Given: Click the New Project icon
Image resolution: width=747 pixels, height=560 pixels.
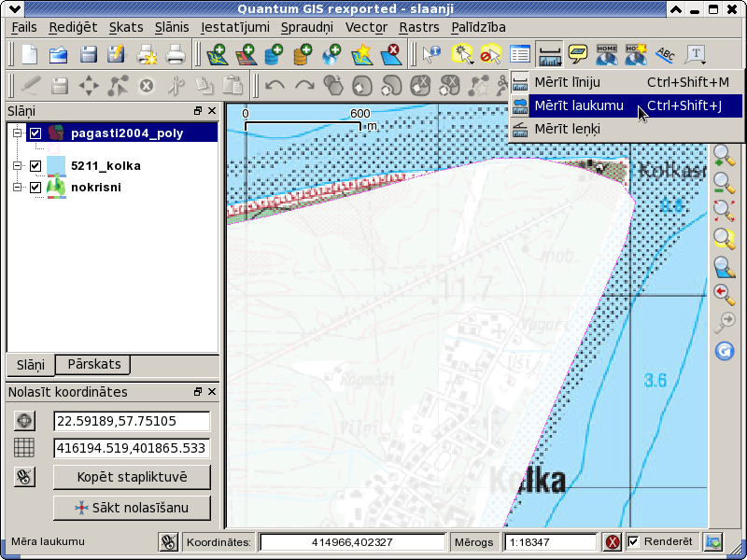Looking at the screenshot, I should 30,54.
